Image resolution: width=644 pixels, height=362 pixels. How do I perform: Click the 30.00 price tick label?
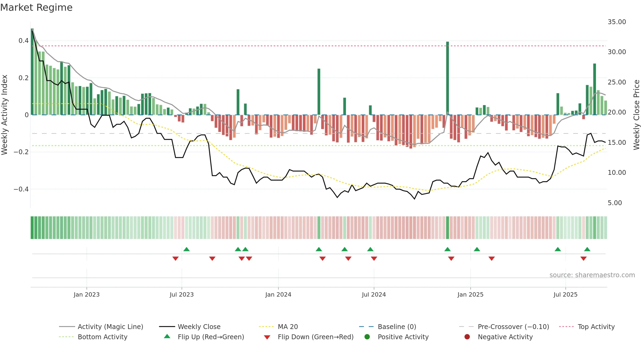click(x=617, y=52)
